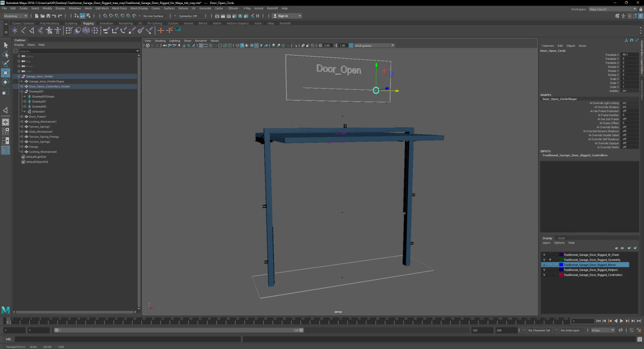
Task: Toggle the Wireframe on shaded viewport icon
Action: [252, 45]
